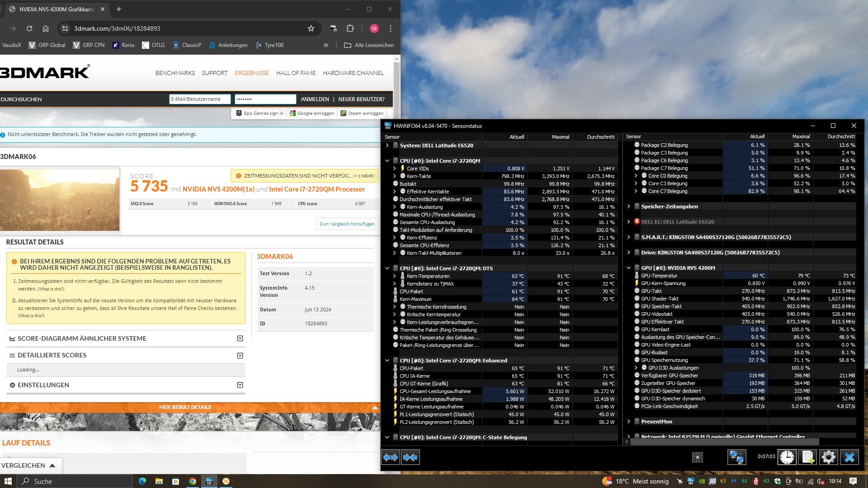The image size is (868, 488).
Task: Click HWiNFO collapse columns arrows button
Action: pyautogui.click(x=410, y=457)
